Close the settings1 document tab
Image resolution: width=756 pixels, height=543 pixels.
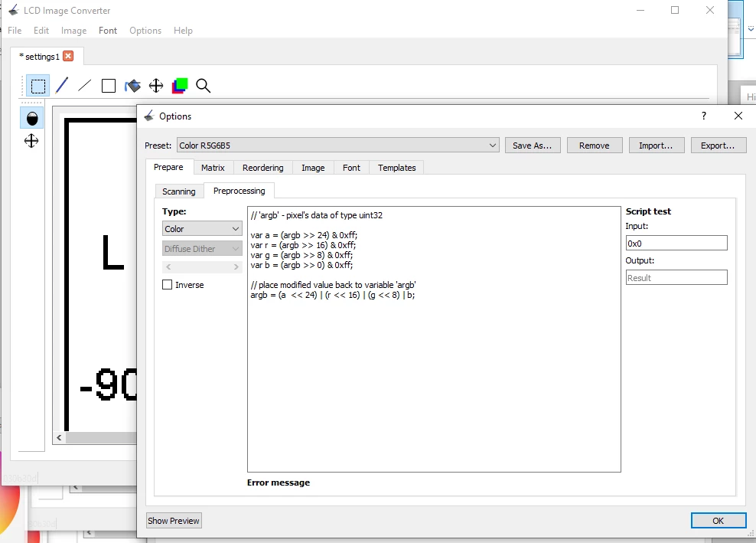pos(68,56)
